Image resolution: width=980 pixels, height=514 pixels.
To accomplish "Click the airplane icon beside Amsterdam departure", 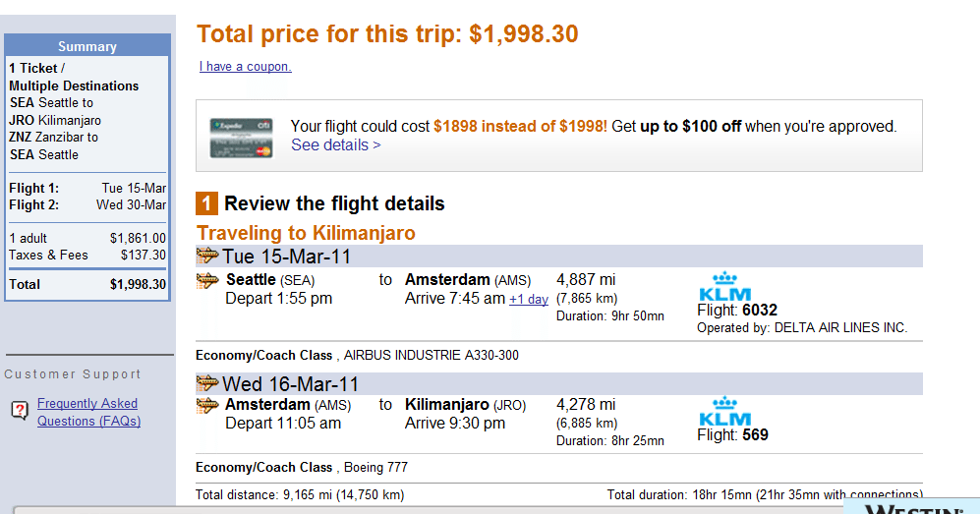I will coord(207,406).
